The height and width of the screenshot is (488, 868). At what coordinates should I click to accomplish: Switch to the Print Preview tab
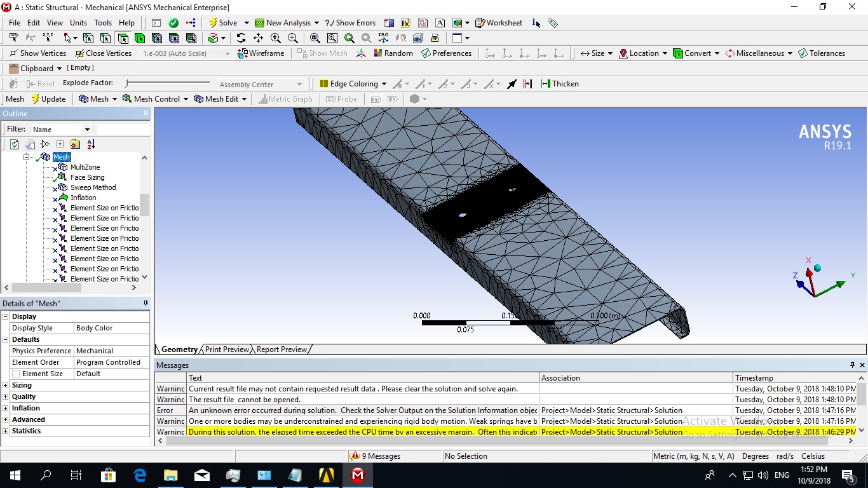point(227,349)
